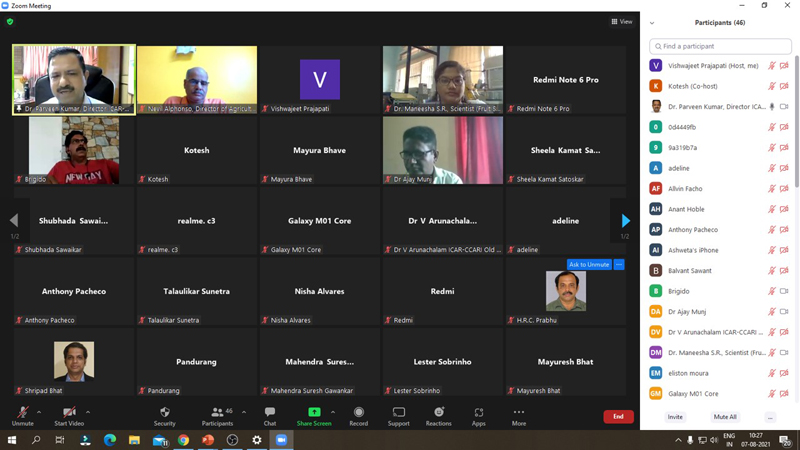This screenshot has width=800, height=450.
Task: Open Windows taskbar search
Action: (36, 440)
